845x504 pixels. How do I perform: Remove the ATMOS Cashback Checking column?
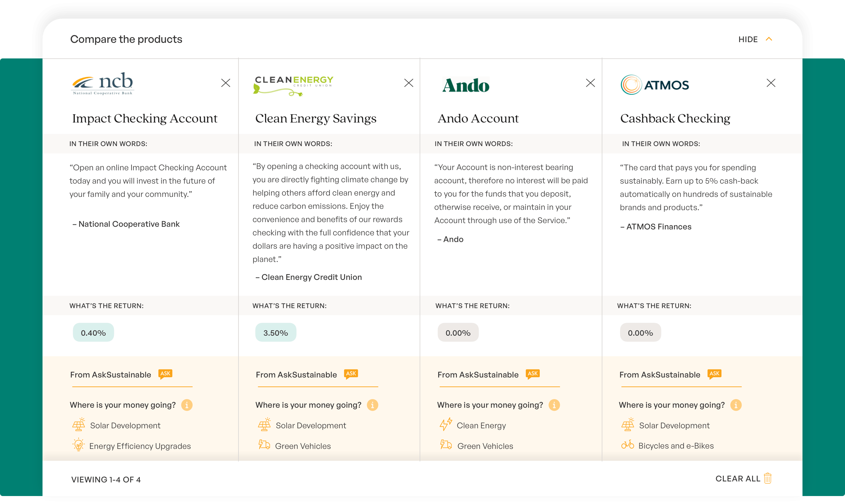pyautogui.click(x=771, y=83)
